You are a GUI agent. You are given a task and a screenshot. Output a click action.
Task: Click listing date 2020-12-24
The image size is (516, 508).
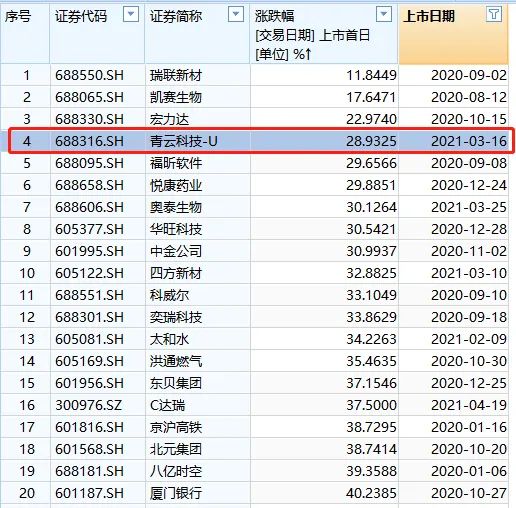pos(469,185)
